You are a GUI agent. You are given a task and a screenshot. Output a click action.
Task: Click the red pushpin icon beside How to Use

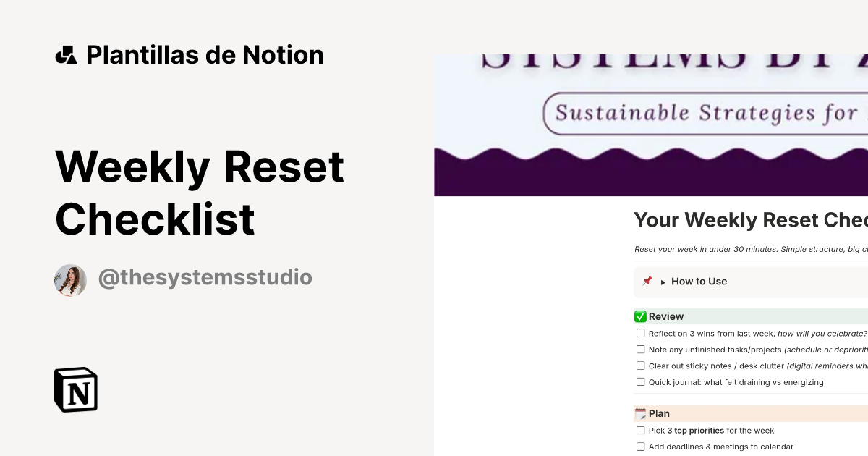coord(647,282)
